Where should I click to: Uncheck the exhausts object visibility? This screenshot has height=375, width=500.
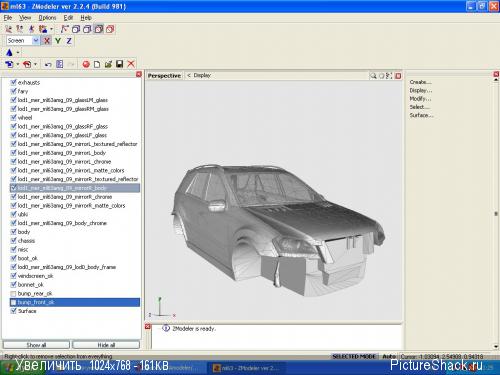click(x=13, y=82)
